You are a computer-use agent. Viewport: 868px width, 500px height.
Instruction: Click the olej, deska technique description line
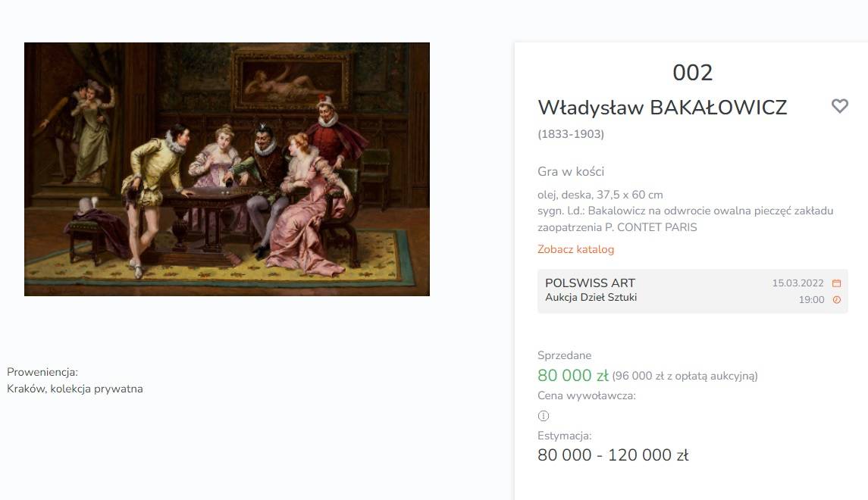600,195
